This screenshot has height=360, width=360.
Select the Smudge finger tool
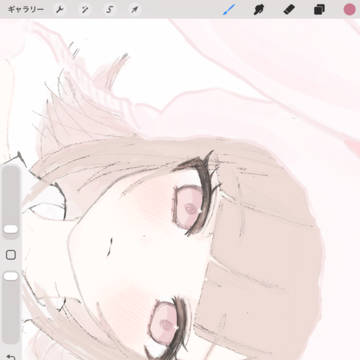258,10
